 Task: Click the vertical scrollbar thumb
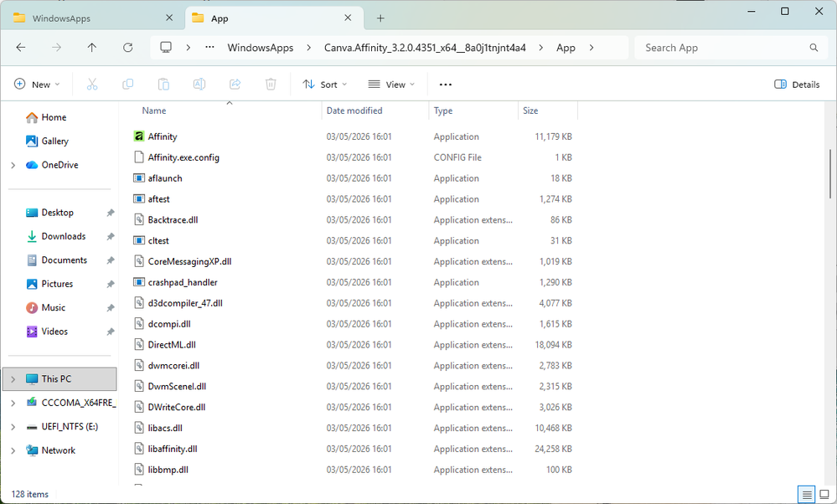coord(830,174)
